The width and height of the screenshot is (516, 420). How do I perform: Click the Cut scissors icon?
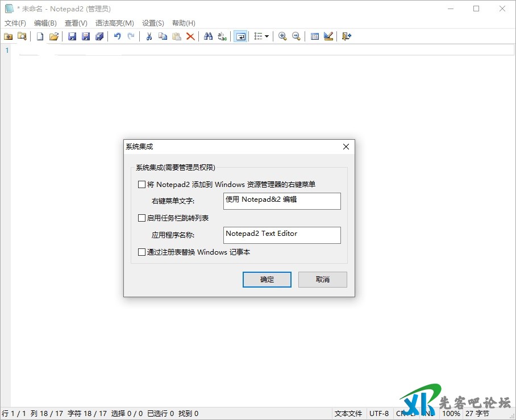[149, 36]
